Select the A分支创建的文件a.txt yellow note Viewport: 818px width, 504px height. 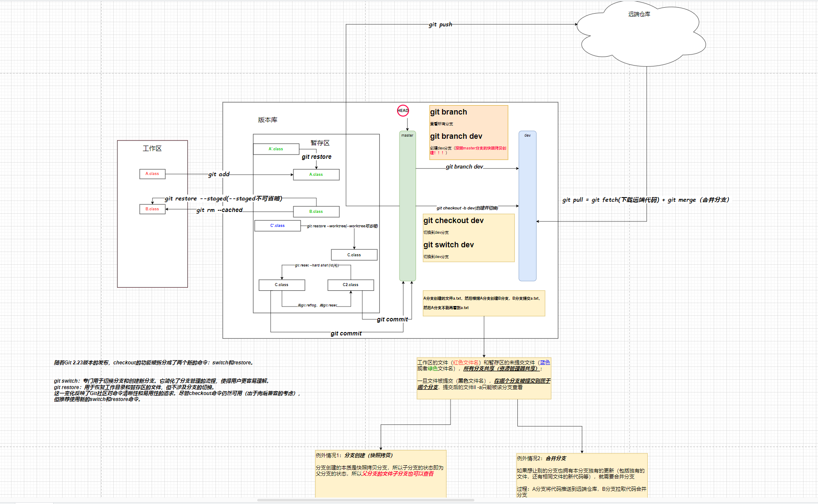pos(484,304)
